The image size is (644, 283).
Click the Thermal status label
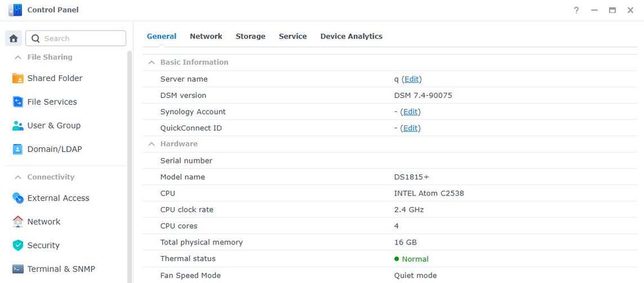click(x=187, y=259)
